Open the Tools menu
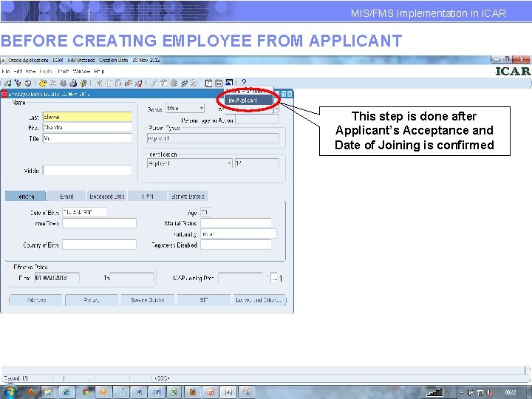 63,71
